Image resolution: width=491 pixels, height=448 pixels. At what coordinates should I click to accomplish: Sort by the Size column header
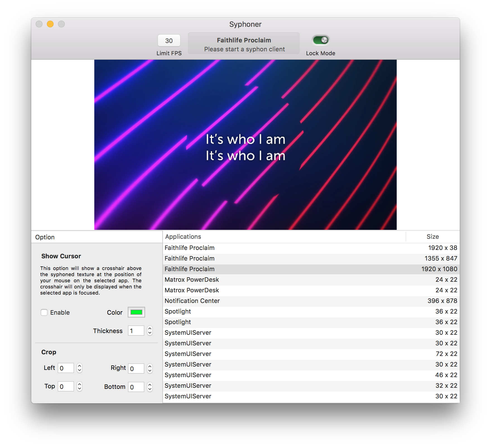(432, 237)
